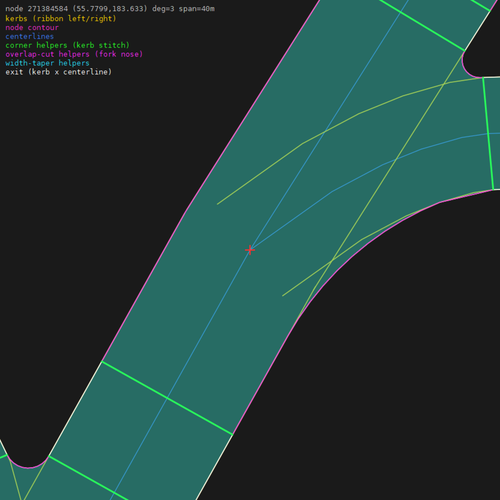
Task: Click the 'kerbs (ribbon left/right)' legend entry
Action: (61, 18)
